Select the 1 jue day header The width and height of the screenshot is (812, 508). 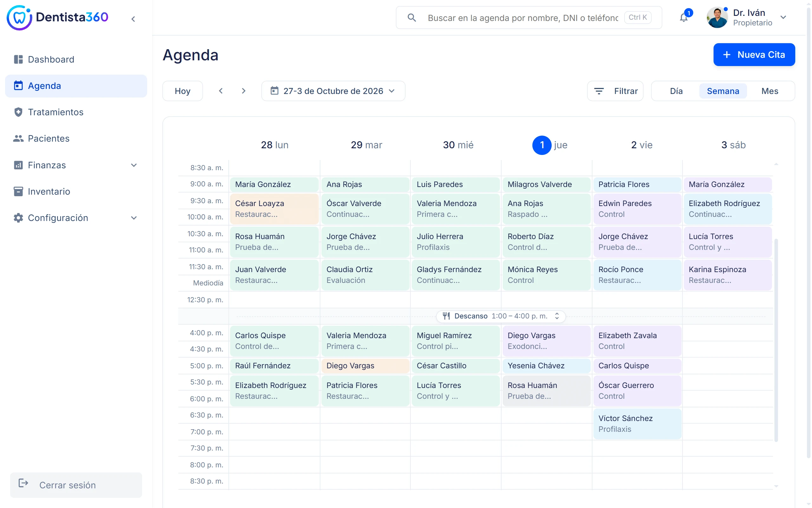(549, 145)
